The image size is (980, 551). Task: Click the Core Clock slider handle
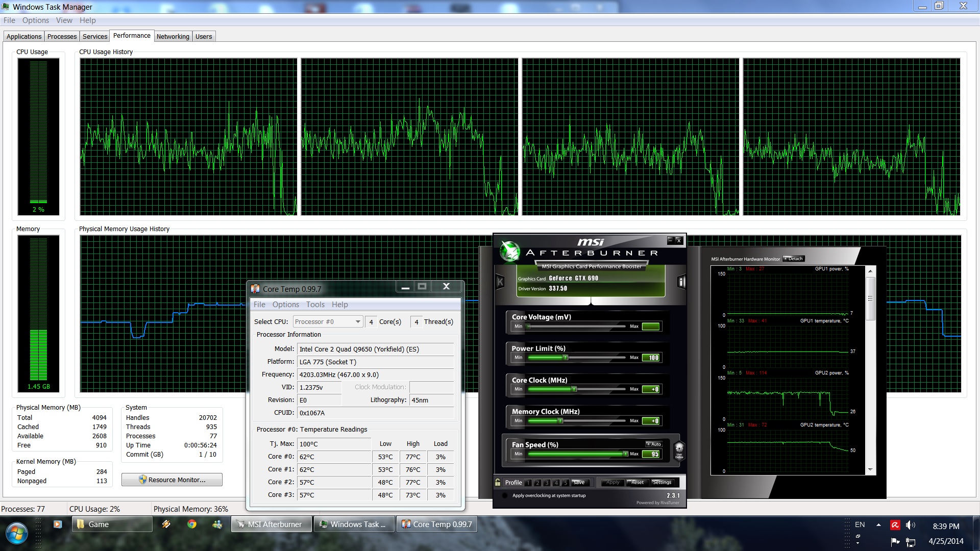pyautogui.click(x=574, y=389)
